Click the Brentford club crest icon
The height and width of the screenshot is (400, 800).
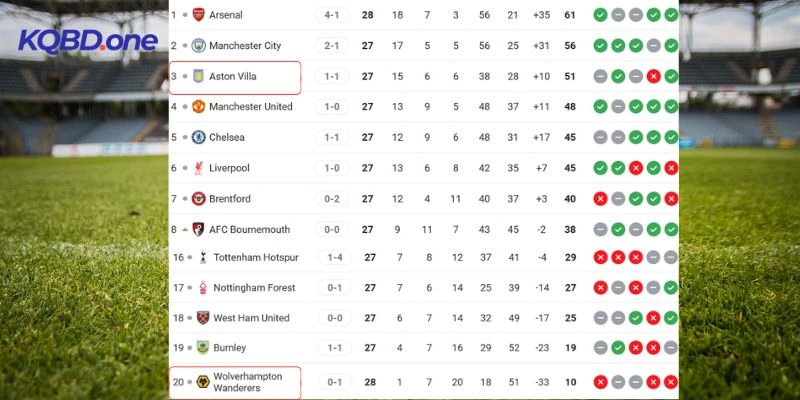pos(198,198)
